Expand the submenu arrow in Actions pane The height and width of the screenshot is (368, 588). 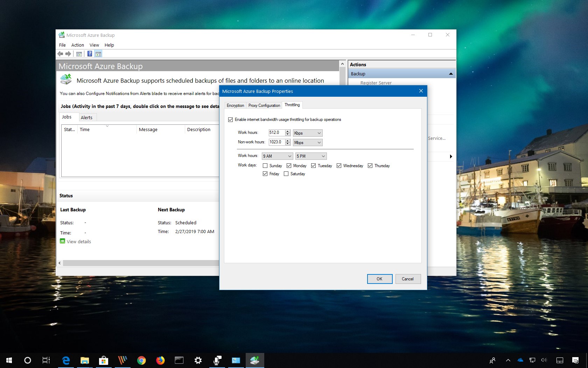click(451, 157)
